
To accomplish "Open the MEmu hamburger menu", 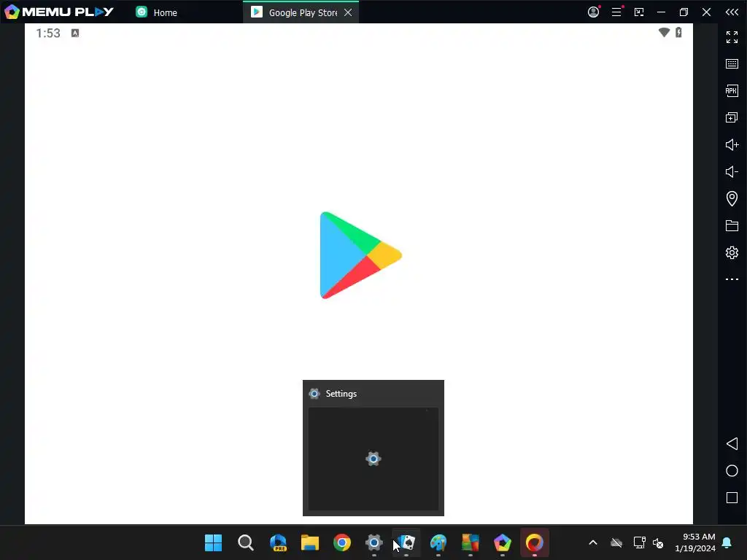I will 616,12.
